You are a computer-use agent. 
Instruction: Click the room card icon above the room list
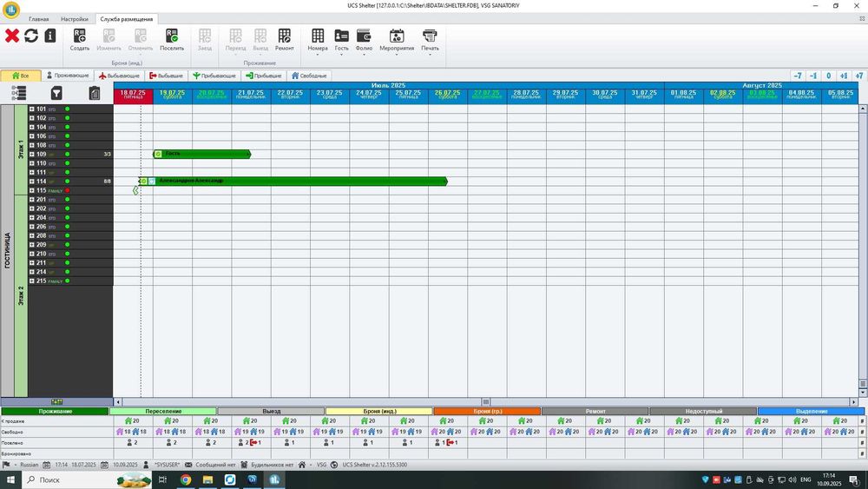[95, 93]
